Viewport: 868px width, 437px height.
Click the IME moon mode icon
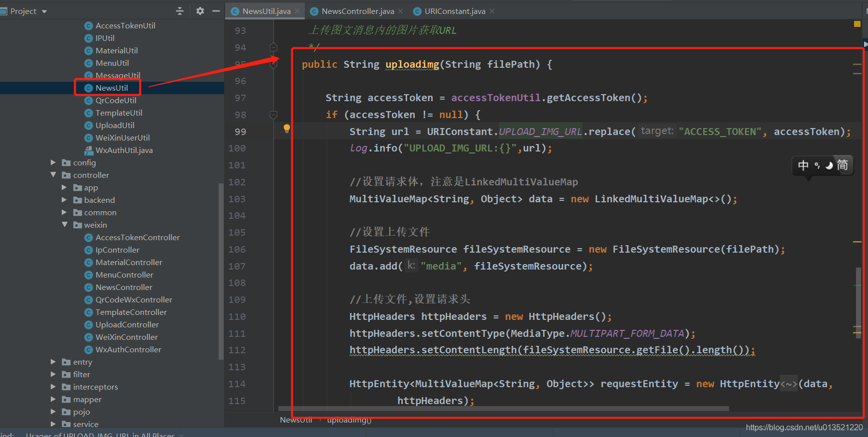click(x=829, y=165)
